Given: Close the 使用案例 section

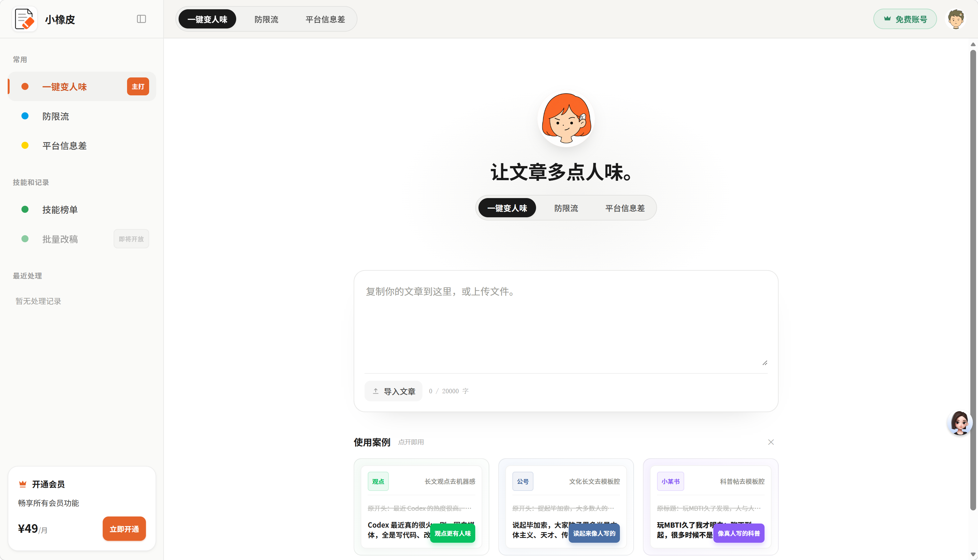Looking at the screenshot, I should 771,442.
